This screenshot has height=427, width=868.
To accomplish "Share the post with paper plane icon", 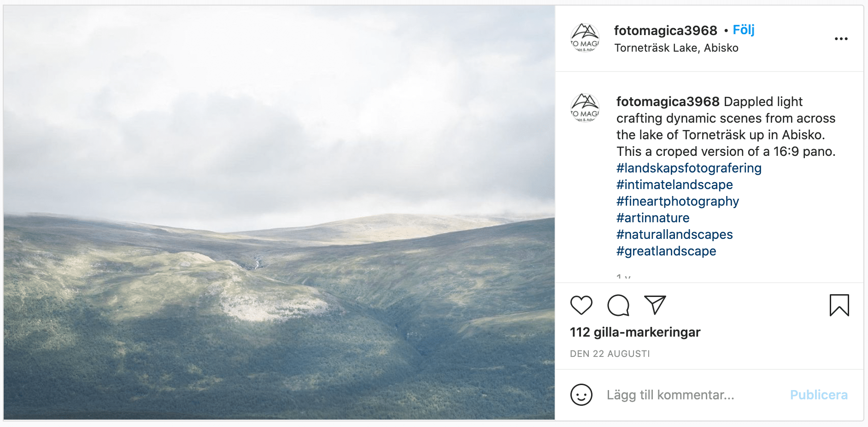I will click(655, 305).
